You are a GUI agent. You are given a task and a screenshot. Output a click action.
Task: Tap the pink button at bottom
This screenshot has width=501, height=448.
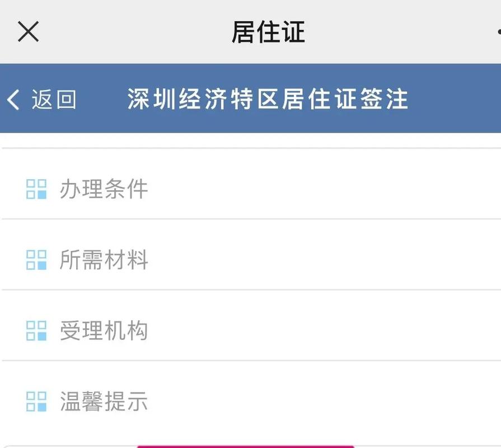pos(245,447)
